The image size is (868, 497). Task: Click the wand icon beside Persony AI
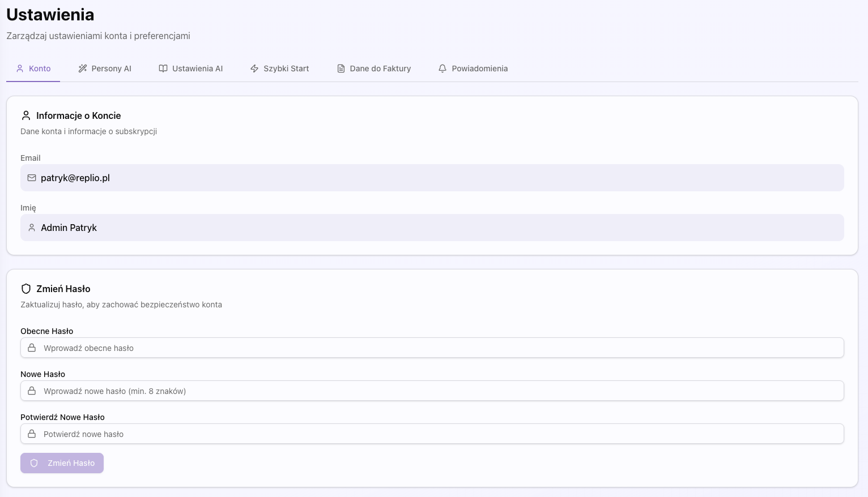point(83,68)
